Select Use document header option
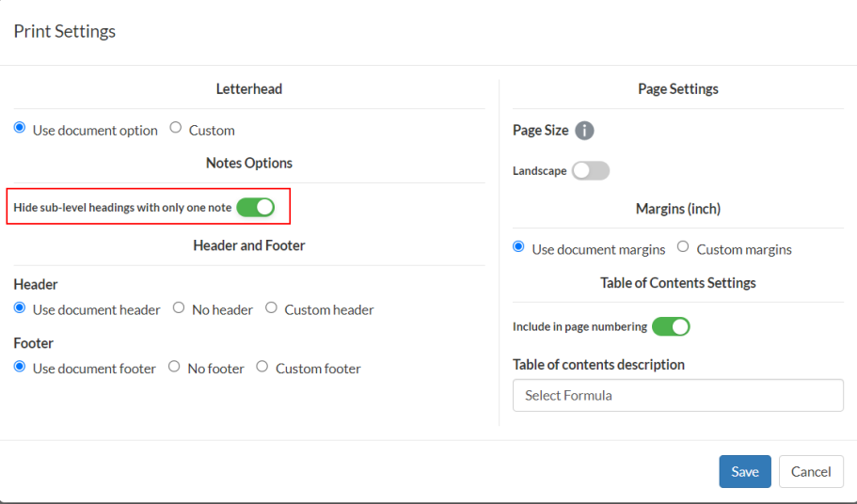 point(20,308)
